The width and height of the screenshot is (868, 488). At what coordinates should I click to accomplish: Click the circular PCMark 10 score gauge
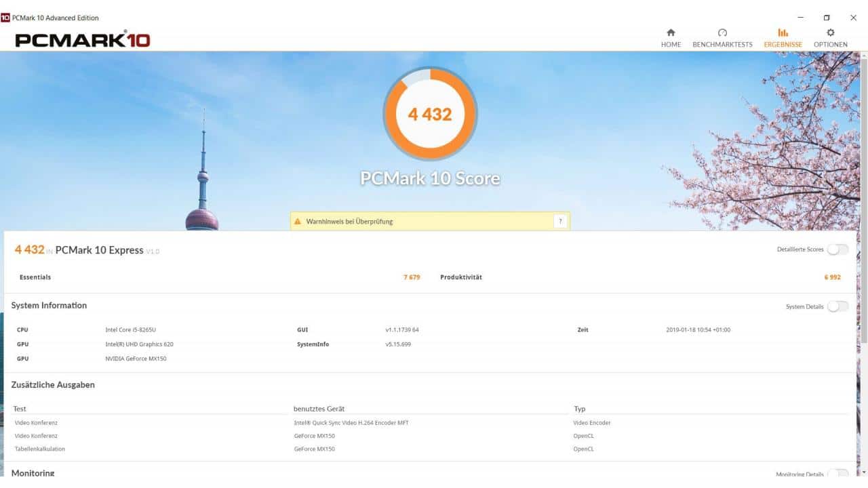click(x=430, y=113)
